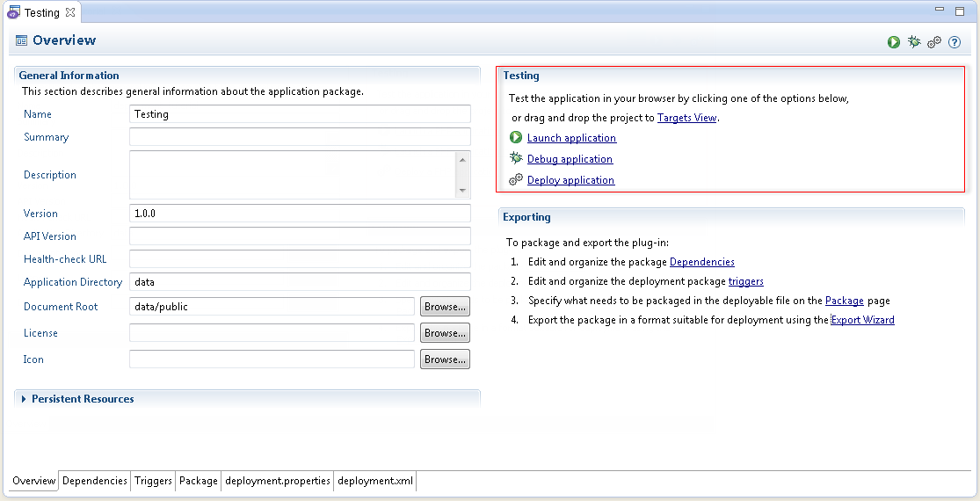Open the Export Wizard link
The image size is (980, 501).
tap(862, 320)
